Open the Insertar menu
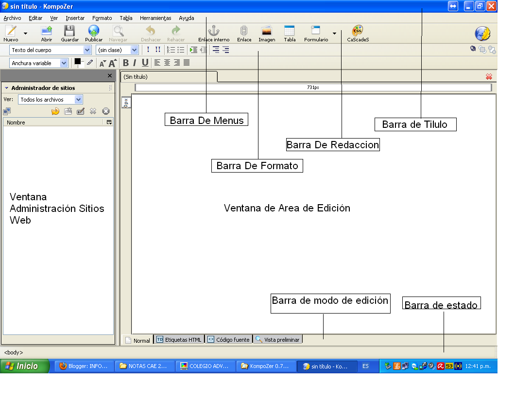Image resolution: width=532 pixels, height=420 pixels. [x=75, y=18]
